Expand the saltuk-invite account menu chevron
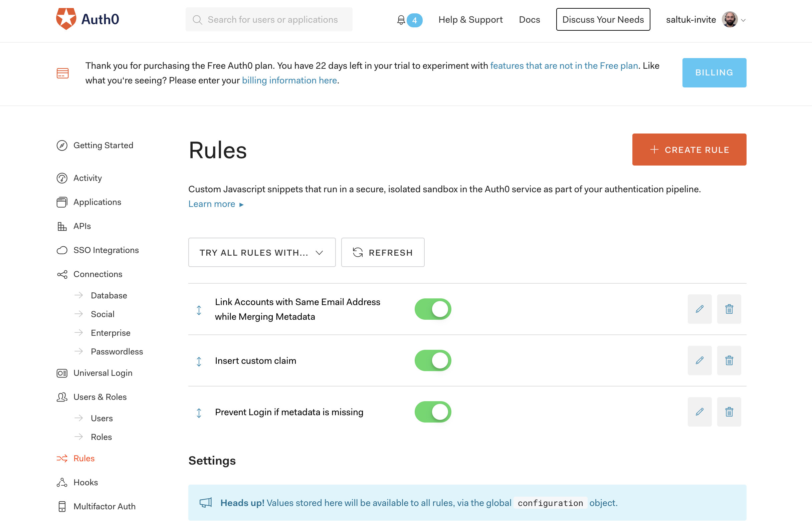The height and width of the screenshot is (522, 812). pyautogui.click(x=743, y=20)
